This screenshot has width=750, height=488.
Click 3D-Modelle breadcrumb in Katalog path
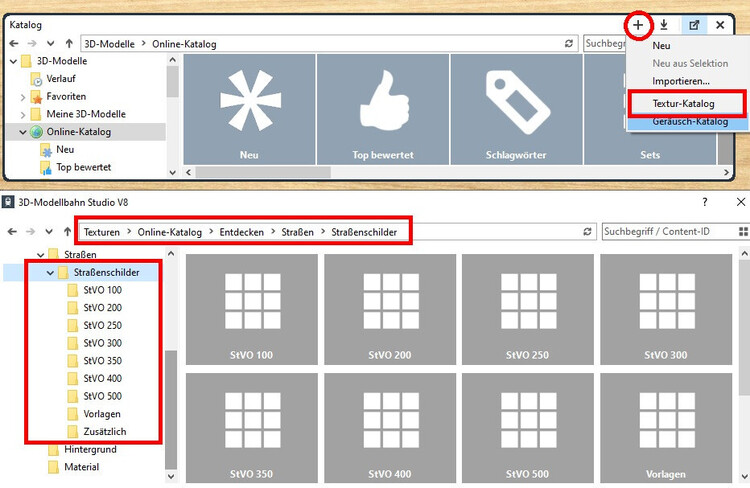coord(110,44)
